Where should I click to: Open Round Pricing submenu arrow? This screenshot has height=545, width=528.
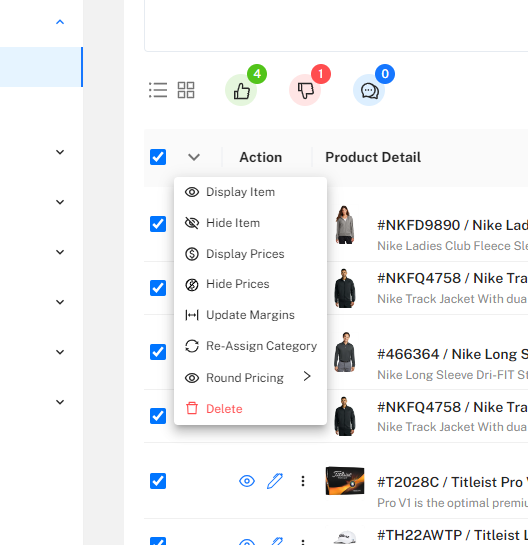click(307, 376)
